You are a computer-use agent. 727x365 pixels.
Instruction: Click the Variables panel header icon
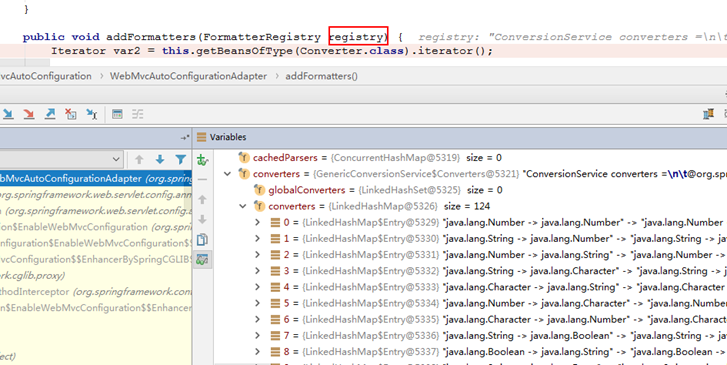(x=201, y=137)
